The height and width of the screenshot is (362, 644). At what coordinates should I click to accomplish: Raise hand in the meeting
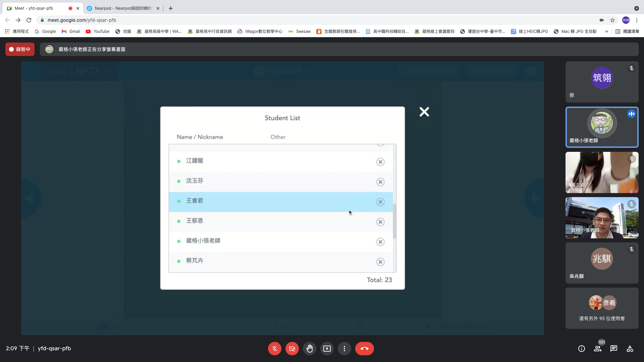pos(309,349)
